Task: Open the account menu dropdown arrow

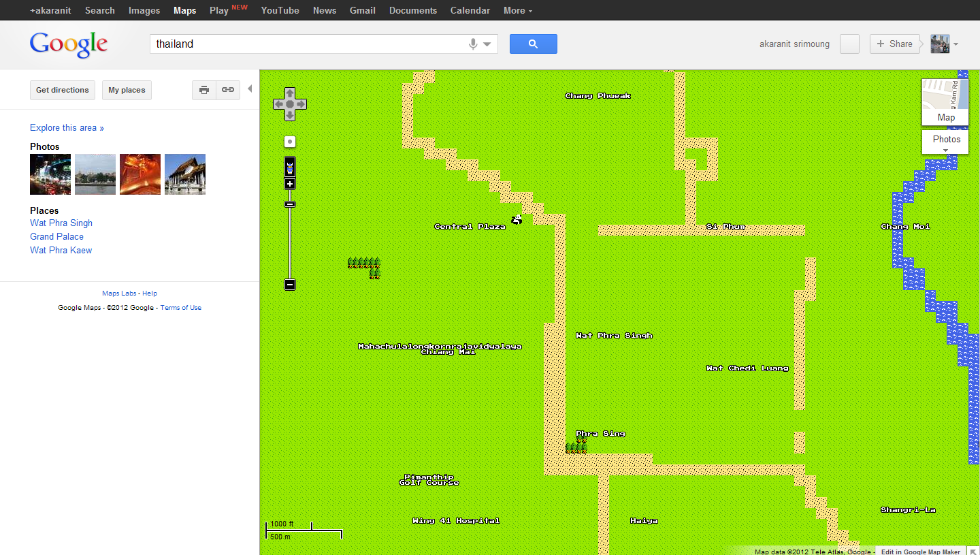Action: click(955, 45)
